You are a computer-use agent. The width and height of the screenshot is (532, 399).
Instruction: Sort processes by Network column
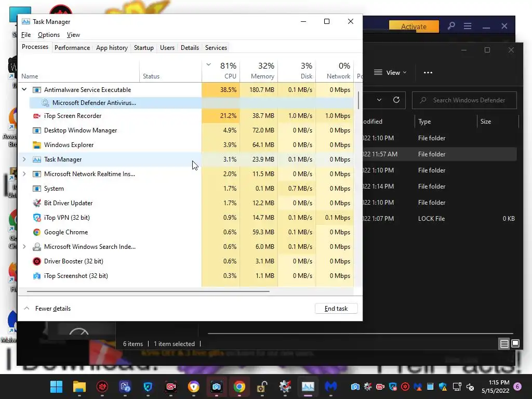pyautogui.click(x=335, y=71)
